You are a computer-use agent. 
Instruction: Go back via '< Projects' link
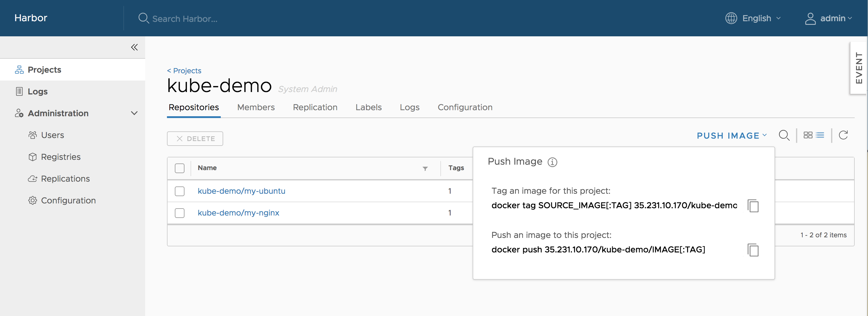pyautogui.click(x=184, y=71)
